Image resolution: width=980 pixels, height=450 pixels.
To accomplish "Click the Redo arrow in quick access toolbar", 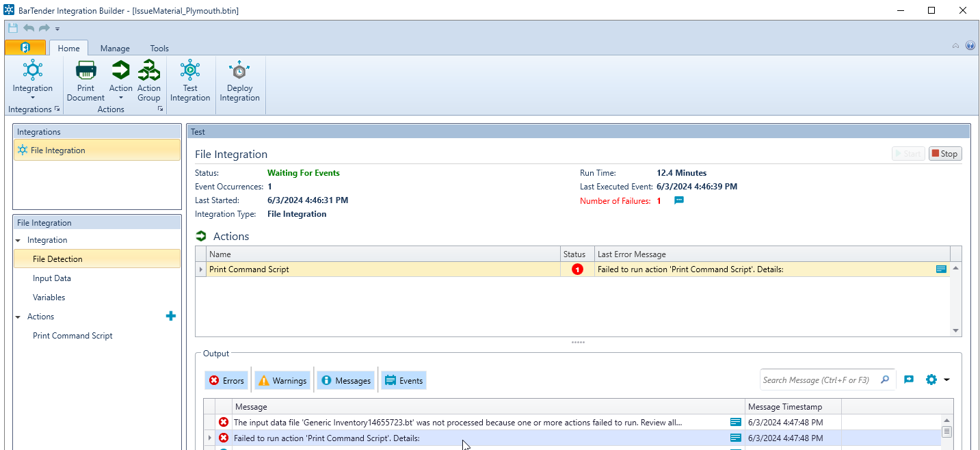I will pyautogui.click(x=44, y=28).
